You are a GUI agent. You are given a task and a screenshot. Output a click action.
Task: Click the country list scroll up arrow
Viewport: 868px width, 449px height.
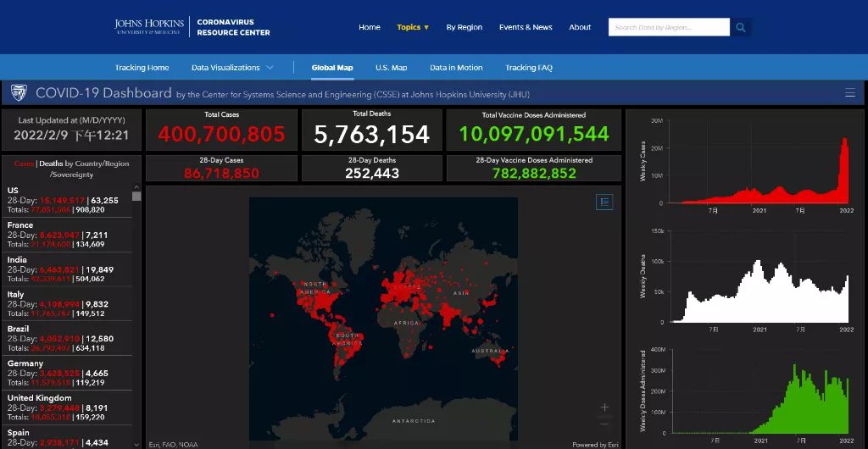[136, 189]
